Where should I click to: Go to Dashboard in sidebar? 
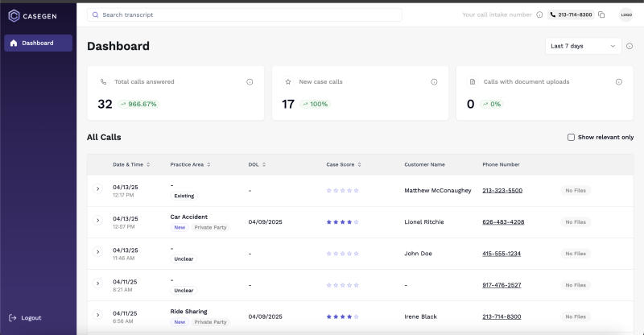38,43
